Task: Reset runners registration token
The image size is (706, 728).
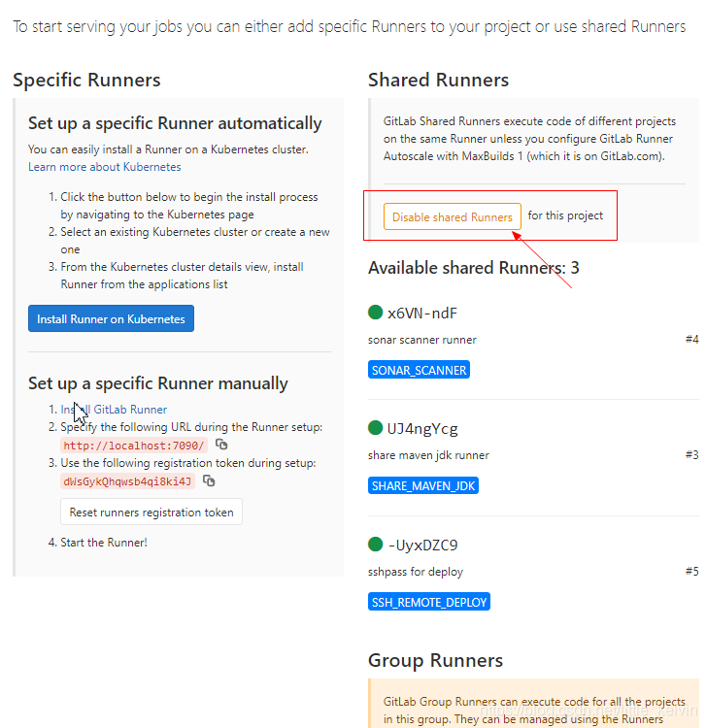Action: click(x=151, y=512)
